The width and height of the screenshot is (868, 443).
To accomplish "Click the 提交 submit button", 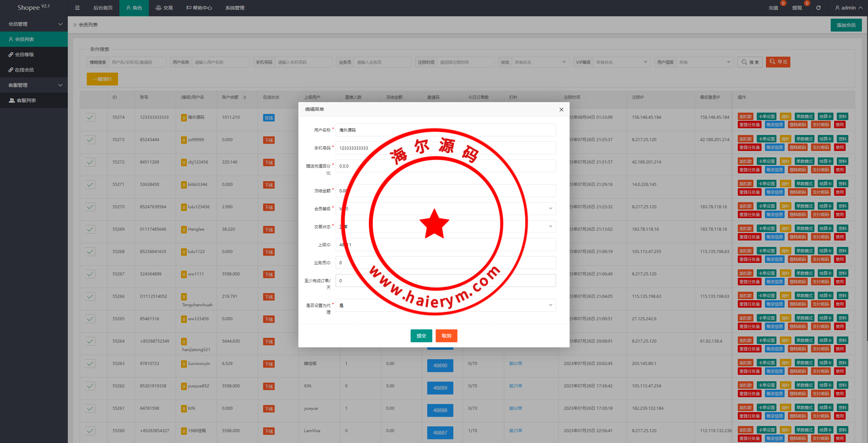I will [x=421, y=336].
